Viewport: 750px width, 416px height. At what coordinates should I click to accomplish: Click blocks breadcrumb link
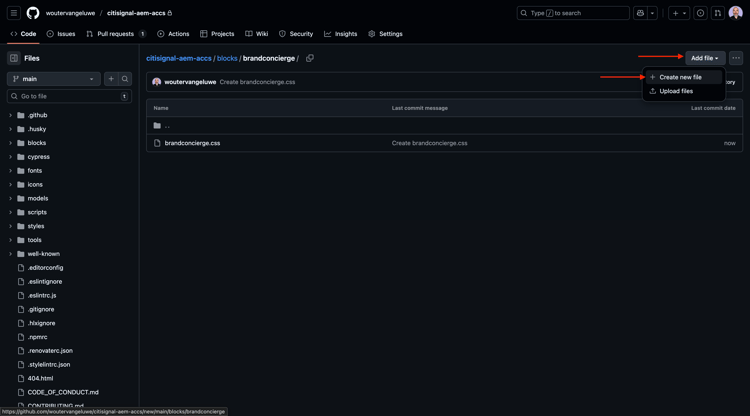point(227,58)
